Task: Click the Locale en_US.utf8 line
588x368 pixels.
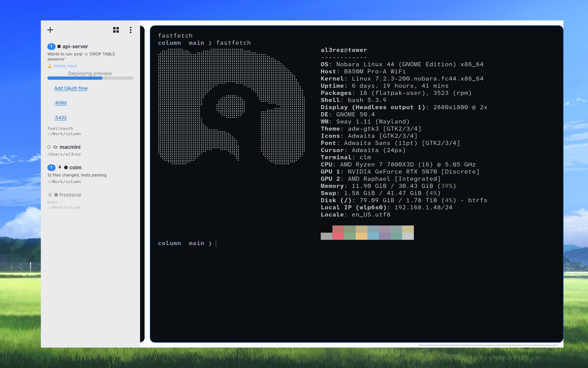Action: click(x=355, y=215)
